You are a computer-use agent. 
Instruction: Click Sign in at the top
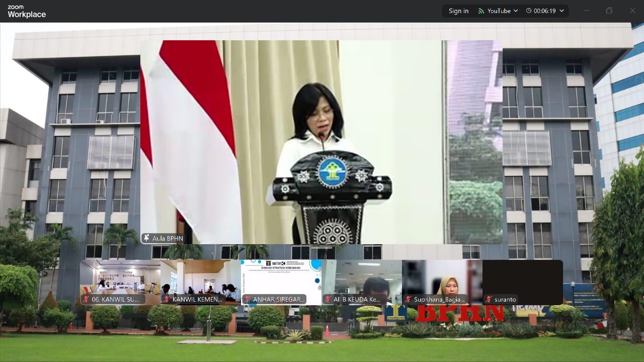(458, 11)
